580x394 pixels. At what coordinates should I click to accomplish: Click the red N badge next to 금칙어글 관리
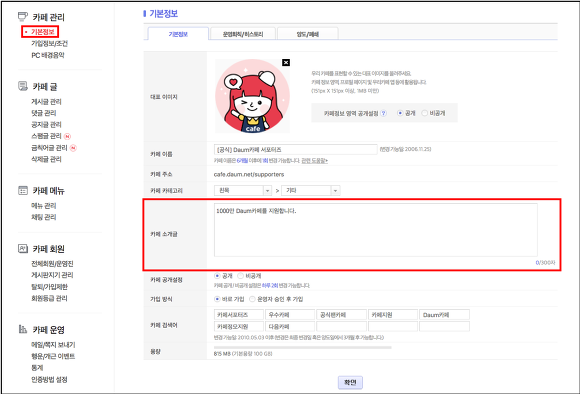[73, 148]
